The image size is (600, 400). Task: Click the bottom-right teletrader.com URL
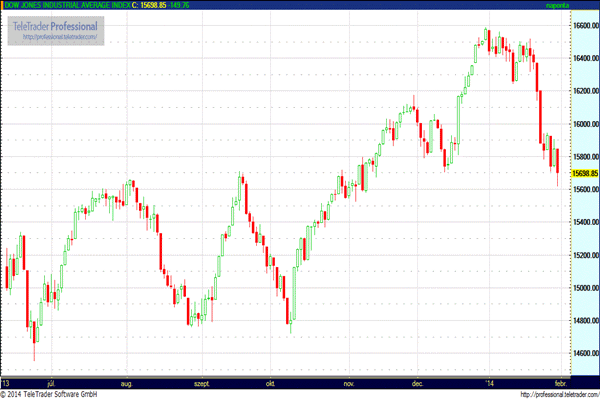pos(559,394)
